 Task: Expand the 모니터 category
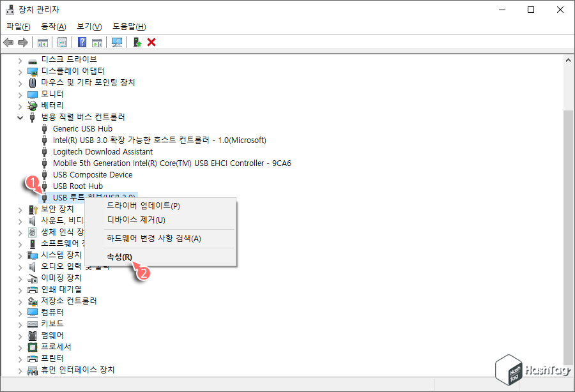[x=20, y=93]
